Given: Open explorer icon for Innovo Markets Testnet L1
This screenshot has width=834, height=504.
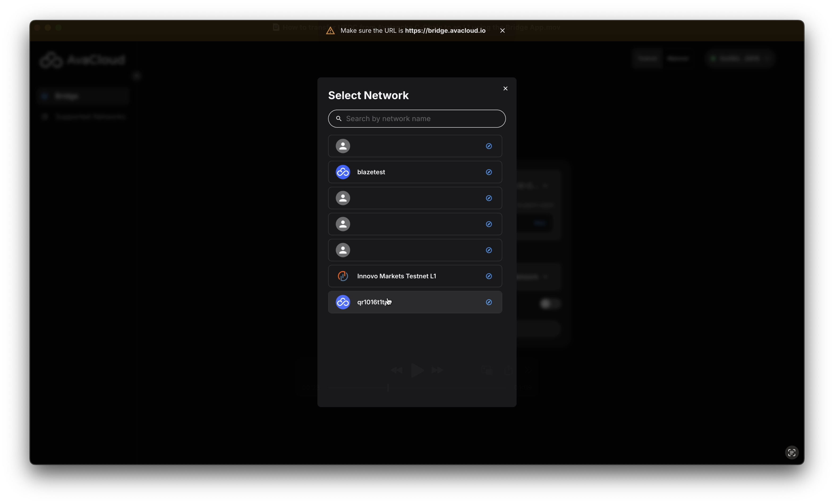Looking at the screenshot, I should click(489, 276).
